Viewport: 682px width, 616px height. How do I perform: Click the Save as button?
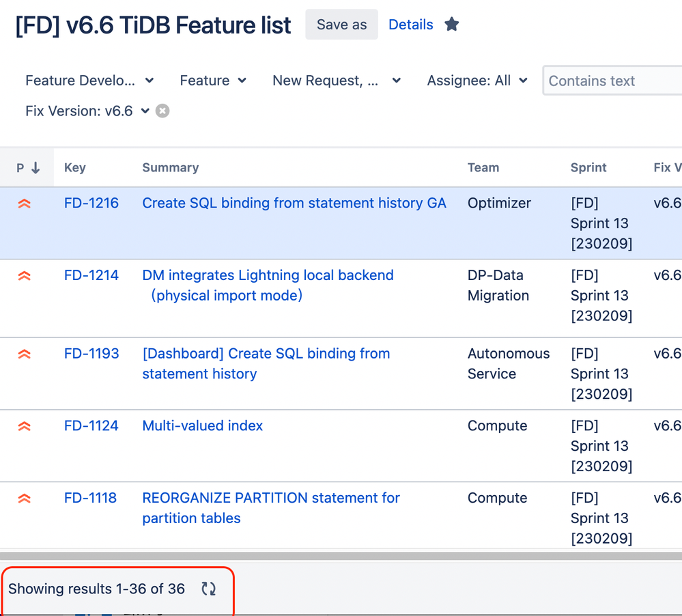[341, 25]
